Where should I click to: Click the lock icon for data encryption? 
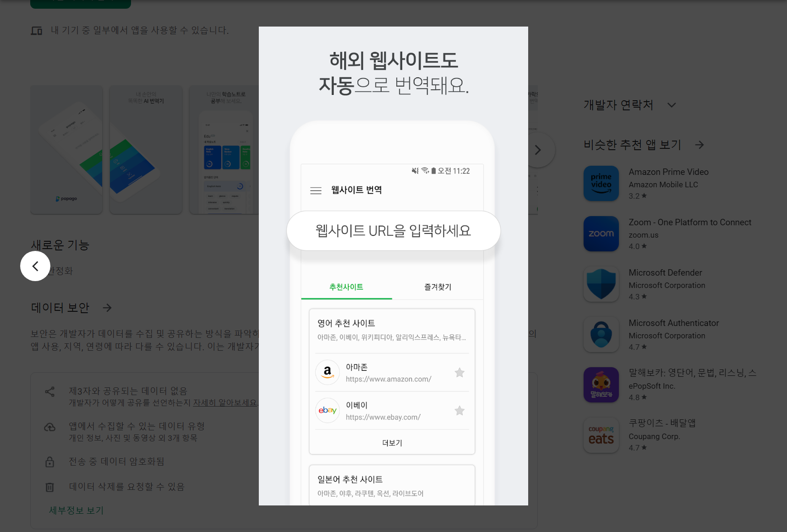pos(50,461)
